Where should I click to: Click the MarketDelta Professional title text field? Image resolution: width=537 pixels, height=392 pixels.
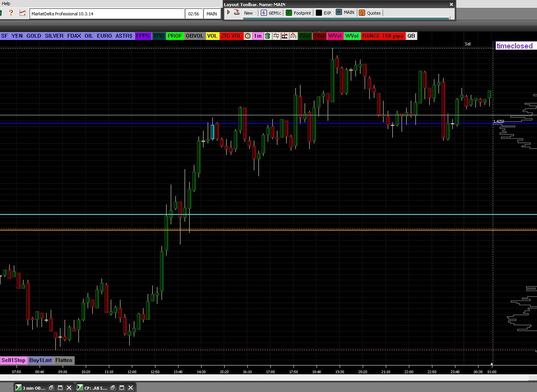click(x=107, y=14)
